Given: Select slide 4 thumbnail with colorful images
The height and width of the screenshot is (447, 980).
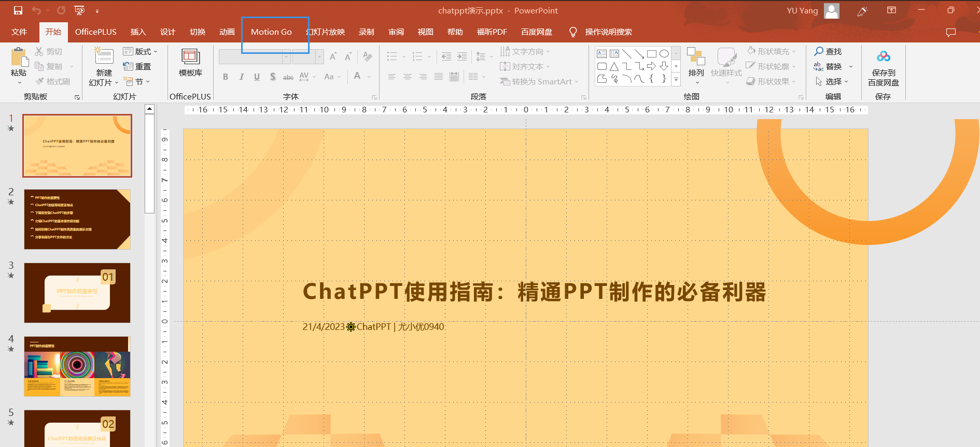Looking at the screenshot, I should [x=77, y=366].
